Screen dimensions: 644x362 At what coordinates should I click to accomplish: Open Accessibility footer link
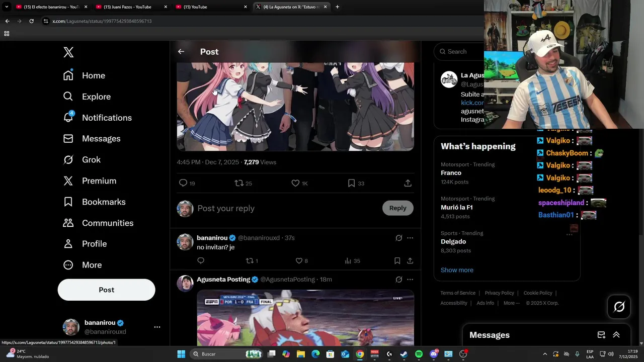click(454, 303)
